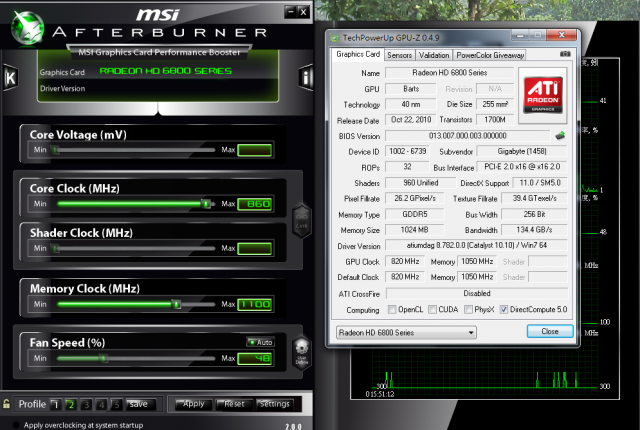Select profile slot 4
Image resolution: width=640 pixels, height=430 pixels.
[101, 404]
